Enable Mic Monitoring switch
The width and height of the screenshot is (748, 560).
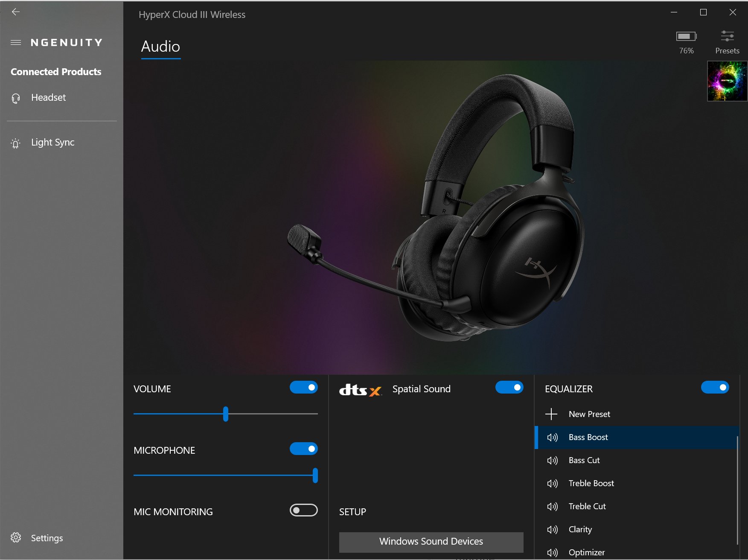(303, 510)
